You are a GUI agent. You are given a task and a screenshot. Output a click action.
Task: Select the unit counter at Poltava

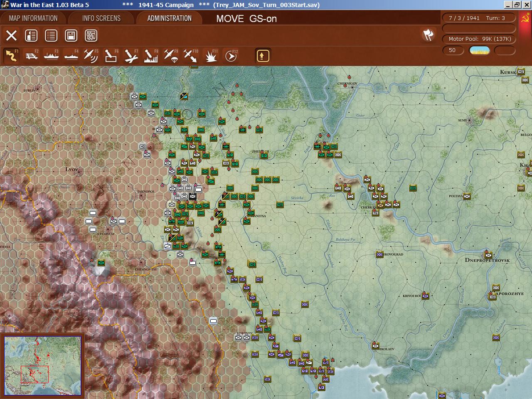[x=467, y=196]
